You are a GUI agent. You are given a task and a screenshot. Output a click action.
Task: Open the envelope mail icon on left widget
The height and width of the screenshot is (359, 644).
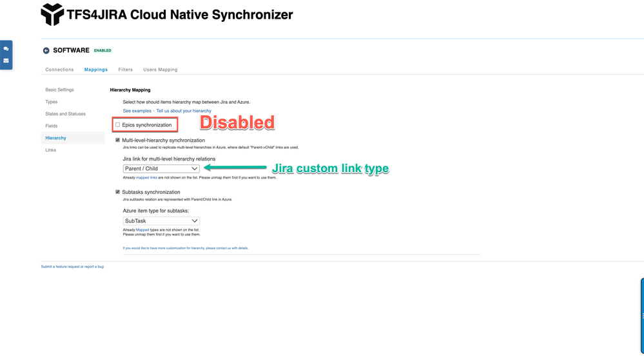pyautogui.click(x=6, y=61)
